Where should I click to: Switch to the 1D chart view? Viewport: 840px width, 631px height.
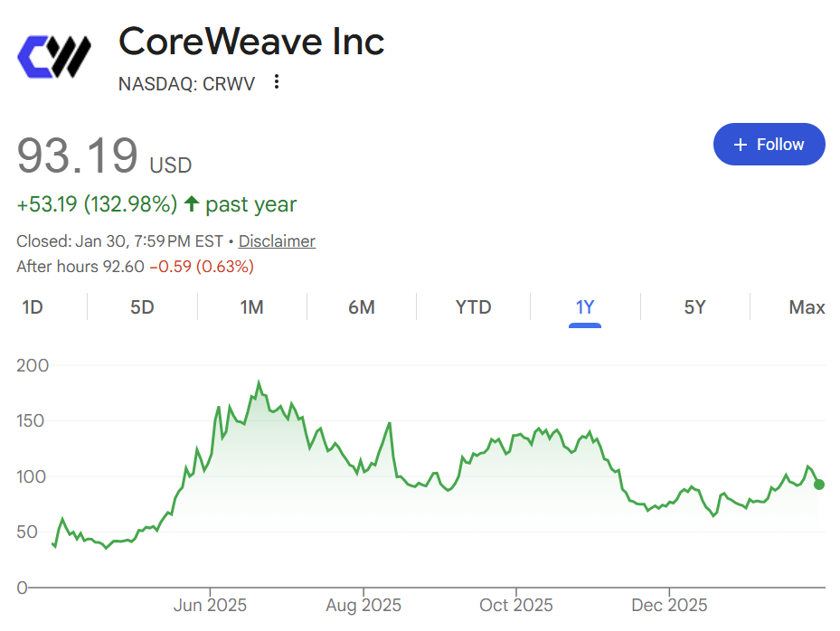coord(33,307)
